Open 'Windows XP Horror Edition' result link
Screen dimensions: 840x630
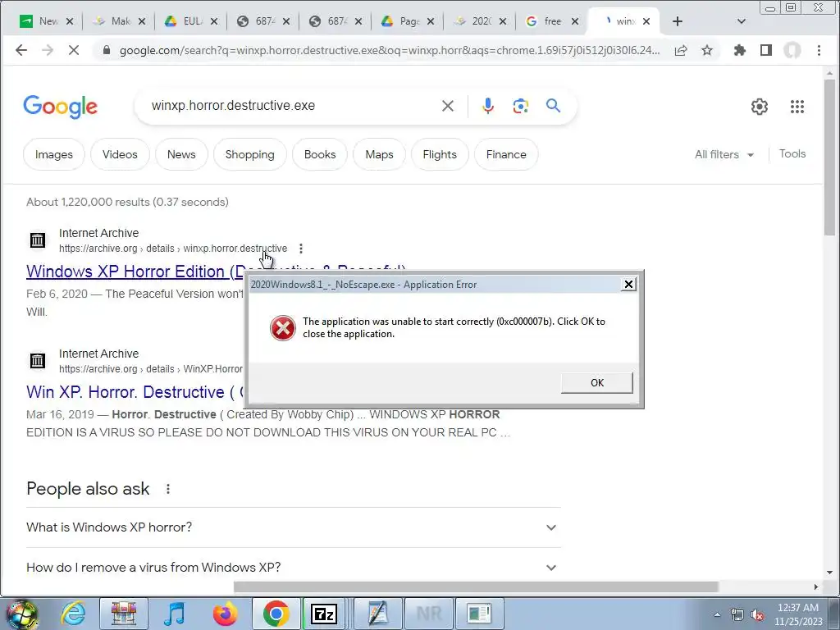coord(135,272)
